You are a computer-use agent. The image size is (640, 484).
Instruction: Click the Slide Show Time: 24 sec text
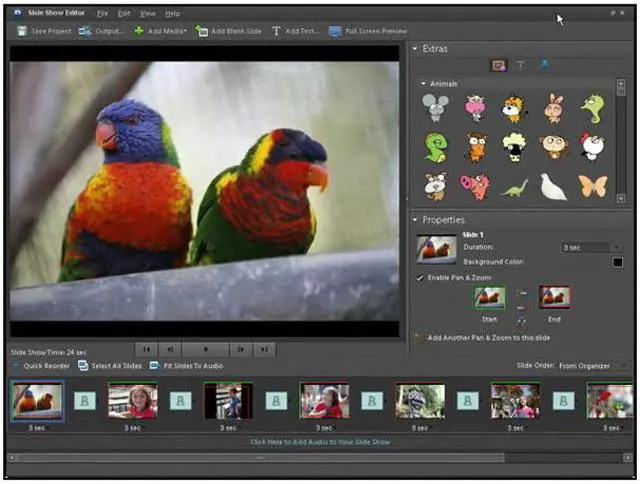point(48,352)
